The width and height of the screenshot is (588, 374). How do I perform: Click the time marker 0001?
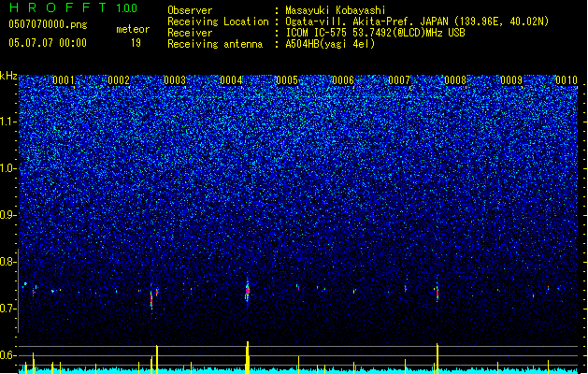pyautogui.click(x=64, y=80)
